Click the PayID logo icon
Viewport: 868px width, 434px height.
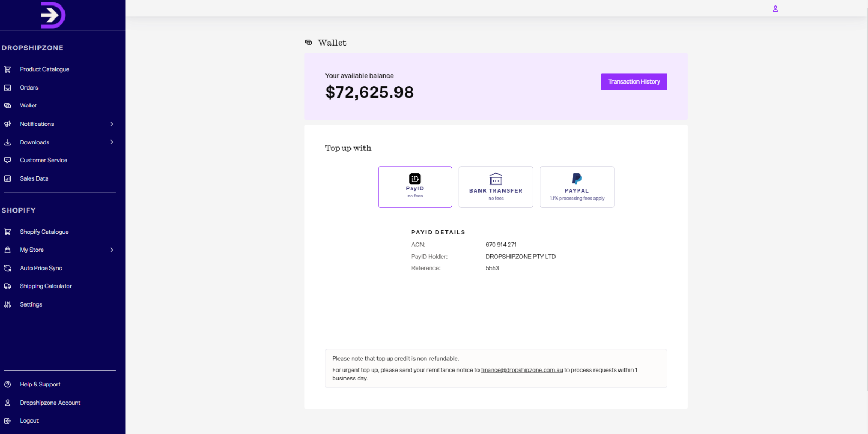[x=415, y=178]
